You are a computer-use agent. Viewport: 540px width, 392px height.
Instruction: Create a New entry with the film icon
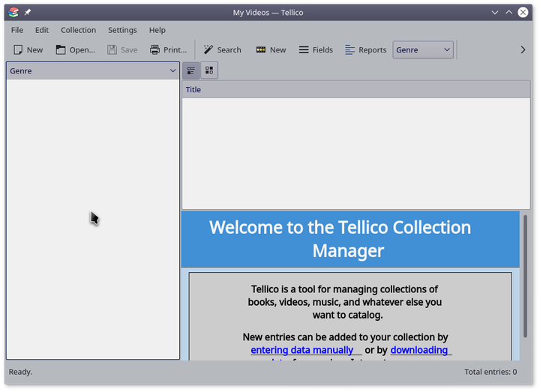(x=271, y=50)
